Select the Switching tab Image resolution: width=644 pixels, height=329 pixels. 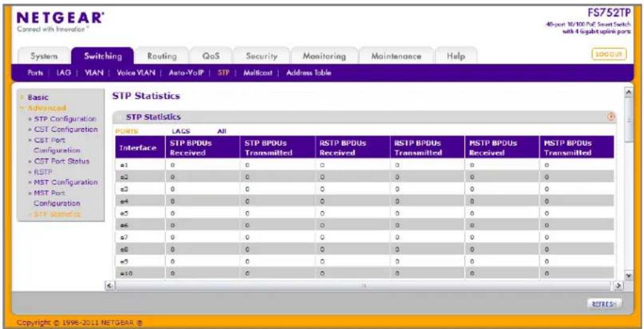pos(103,56)
